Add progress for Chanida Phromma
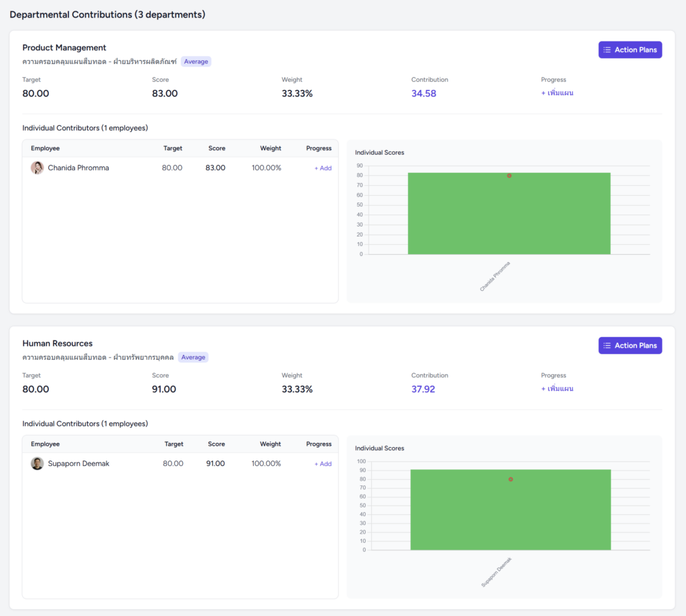Viewport: 686px width, 616px height. pos(323,168)
